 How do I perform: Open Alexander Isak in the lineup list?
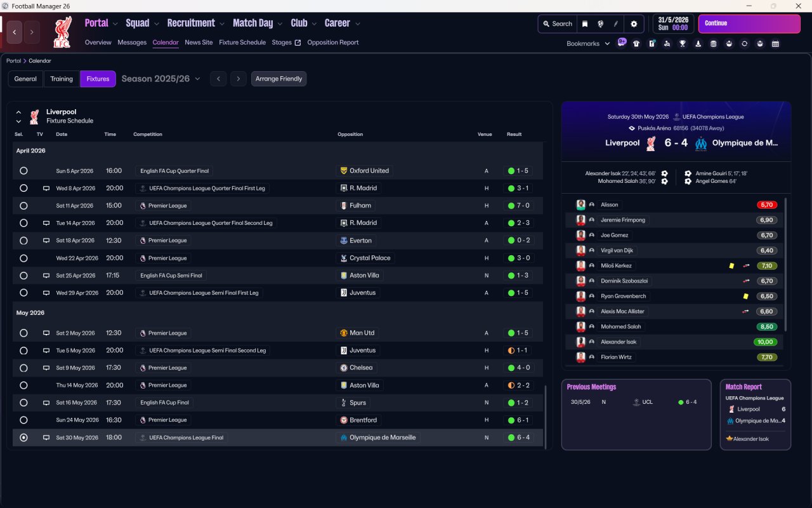tap(619, 342)
